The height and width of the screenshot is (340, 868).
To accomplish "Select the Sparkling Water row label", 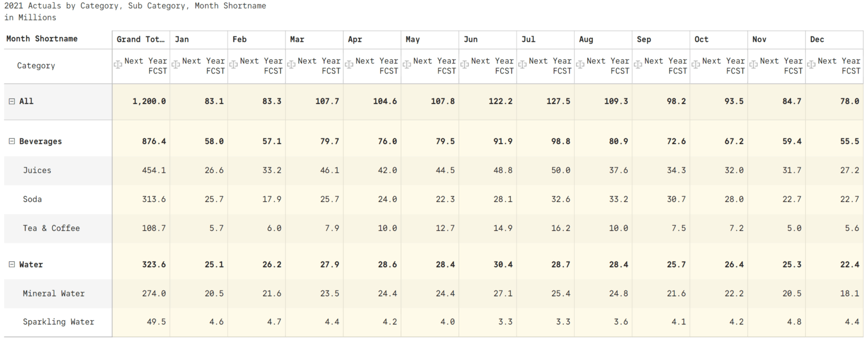I will pyautogui.click(x=58, y=322).
